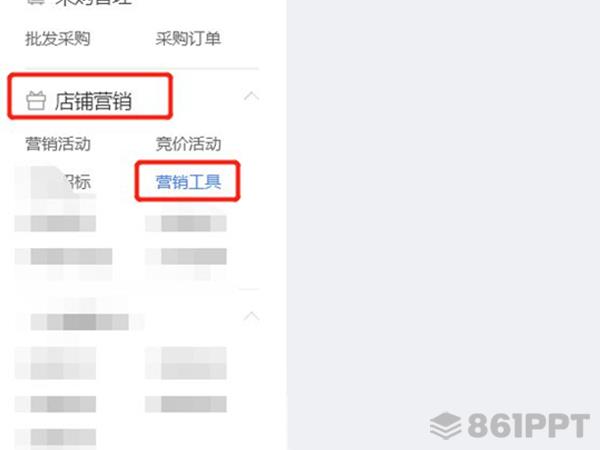Image resolution: width=600 pixels, height=450 pixels.
Task: Open the 店铺营销 section header
Action: pos(93,101)
